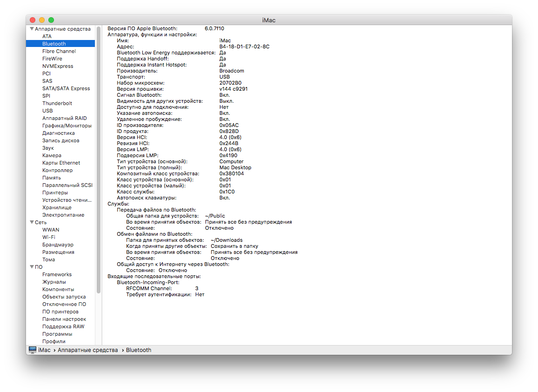
Task: Collapse the Сеть section triangle
Action: pyautogui.click(x=32, y=222)
